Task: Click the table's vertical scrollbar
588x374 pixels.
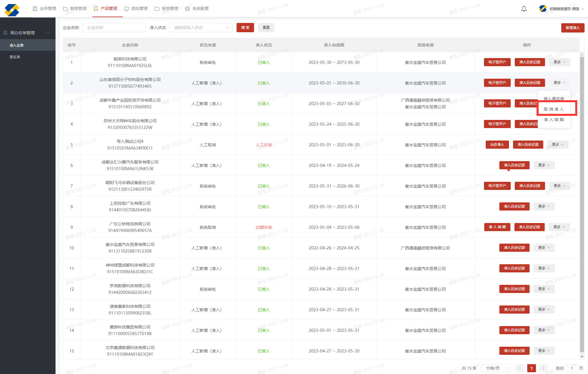Action: coord(582,203)
